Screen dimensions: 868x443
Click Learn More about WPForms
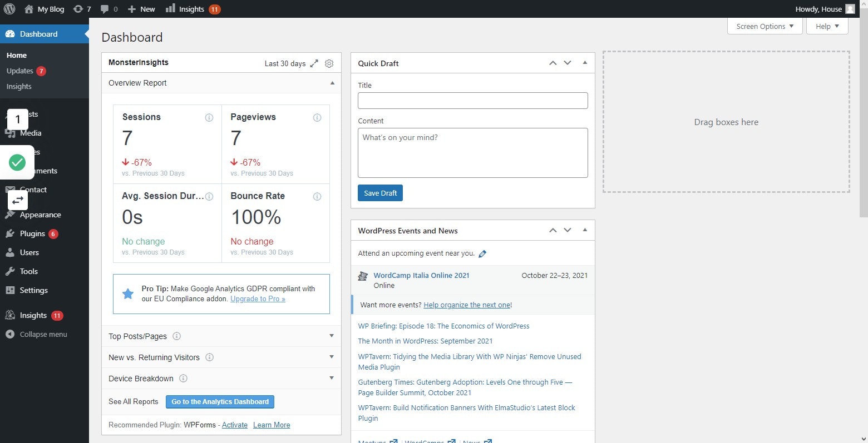click(272, 425)
